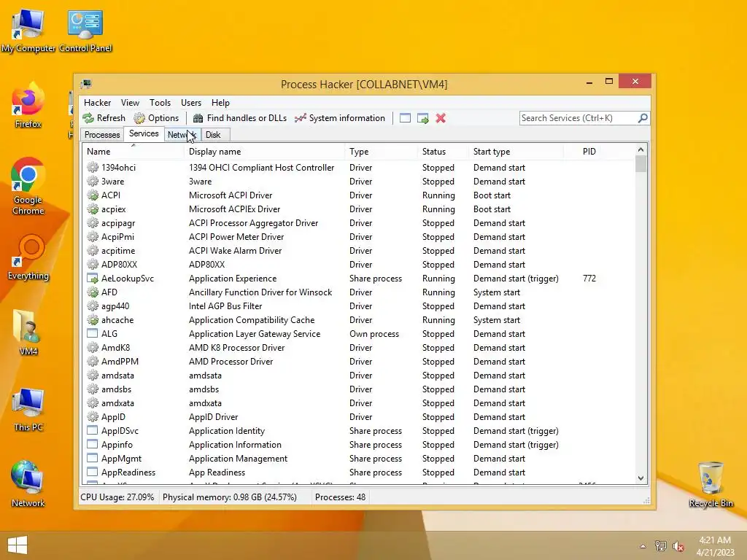Select the 1394ohci driver gear icon
The image size is (747, 560).
93,167
